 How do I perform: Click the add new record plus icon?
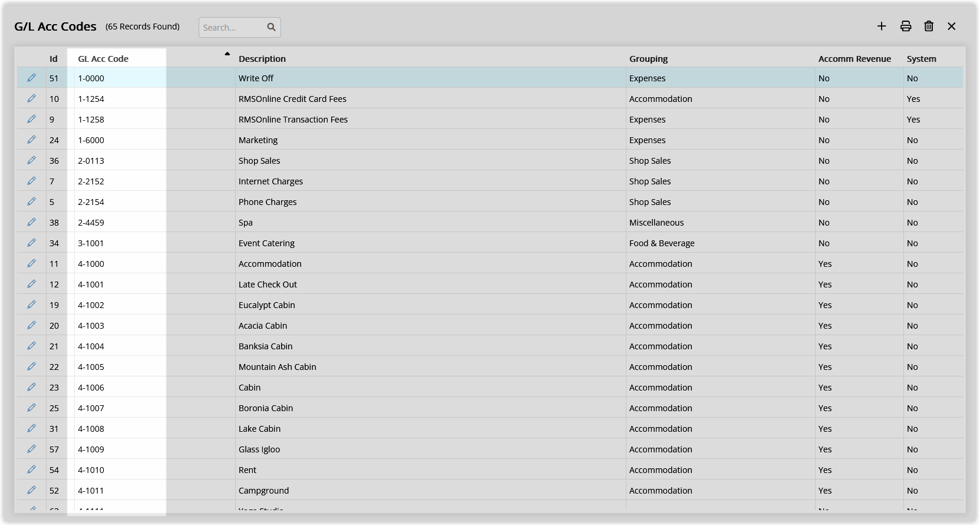[882, 26]
